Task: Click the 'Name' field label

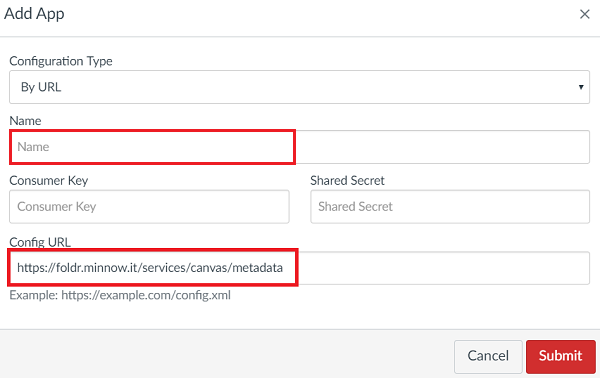Action: coord(25,121)
